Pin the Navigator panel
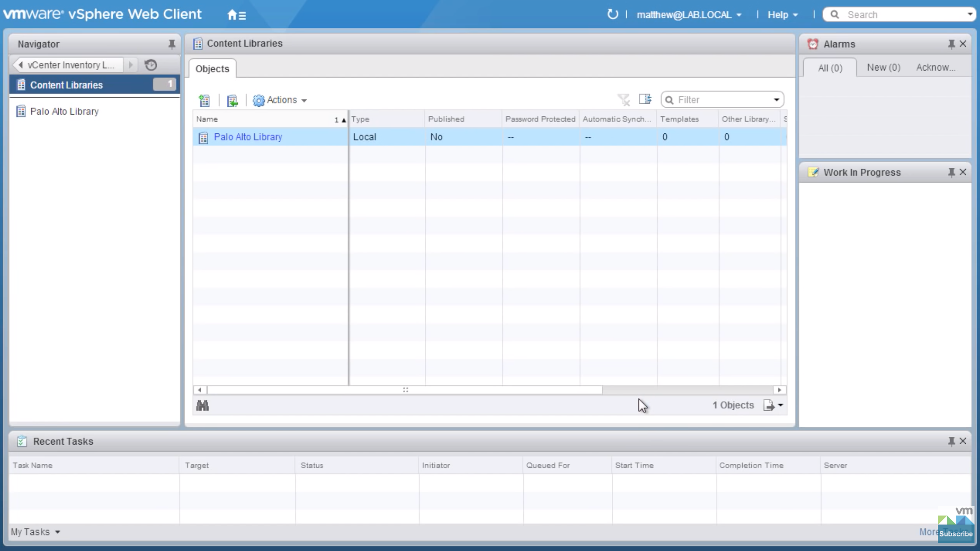Viewport: 980px width, 551px height. pos(171,44)
